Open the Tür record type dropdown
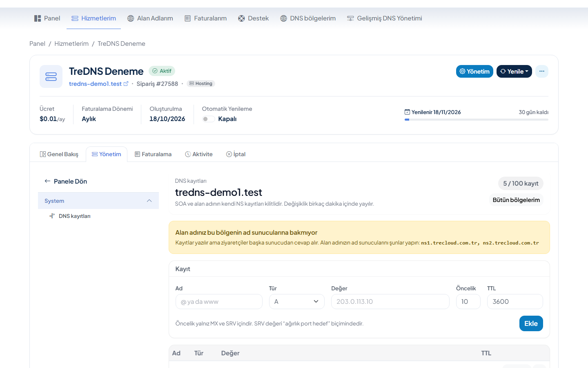This screenshot has width=588, height=368. (x=297, y=302)
